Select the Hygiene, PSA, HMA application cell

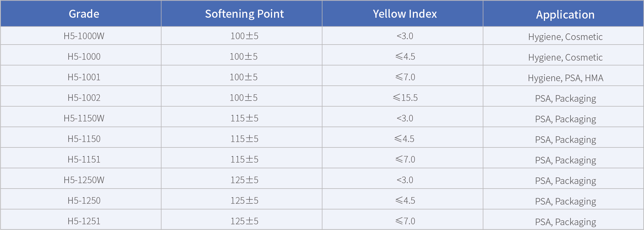565,78
